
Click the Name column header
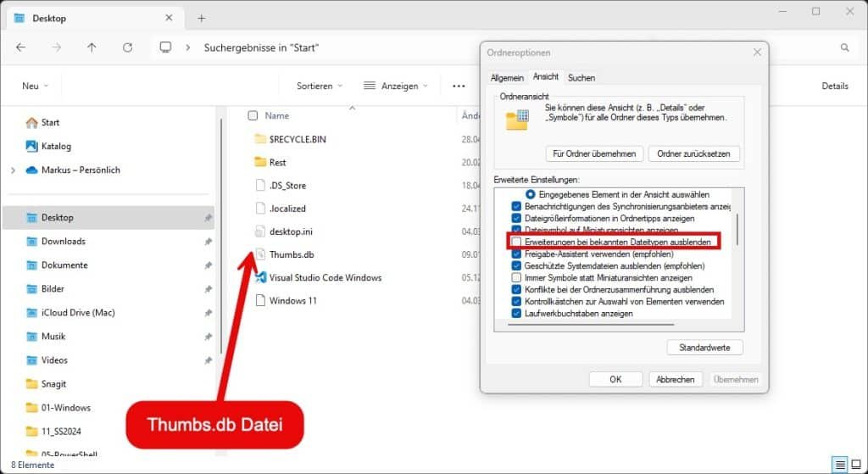pos(277,115)
